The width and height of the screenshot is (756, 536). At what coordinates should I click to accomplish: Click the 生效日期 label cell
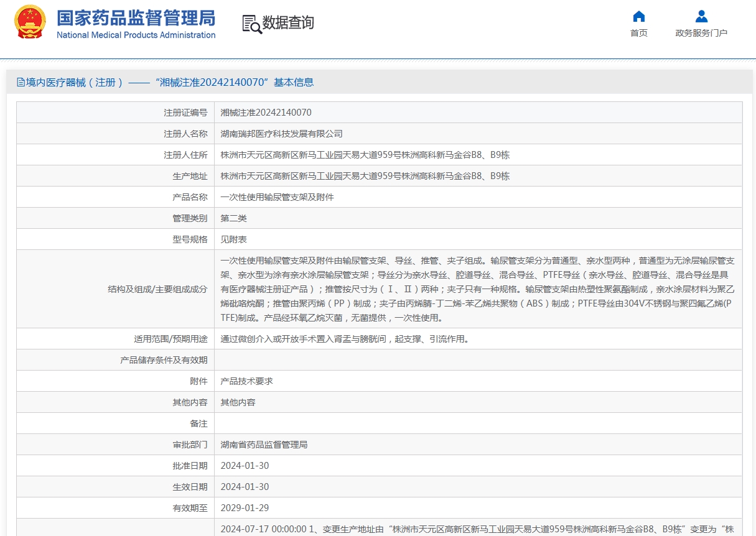point(115,487)
